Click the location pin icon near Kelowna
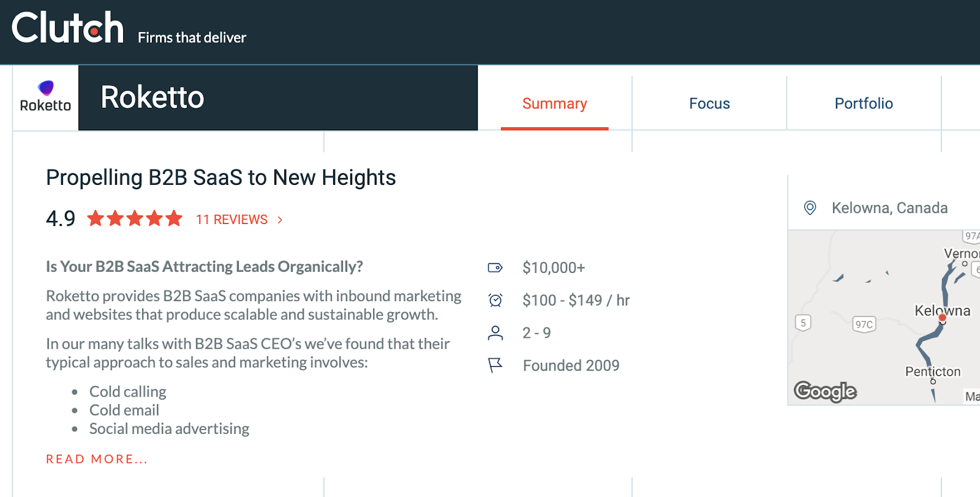This screenshot has height=497, width=980. coord(810,208)
